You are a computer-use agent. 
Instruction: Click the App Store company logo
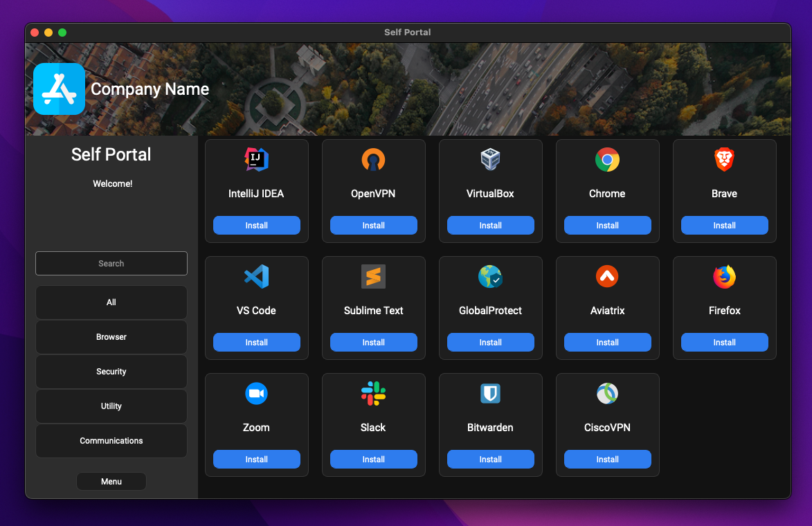click(59, 89)
